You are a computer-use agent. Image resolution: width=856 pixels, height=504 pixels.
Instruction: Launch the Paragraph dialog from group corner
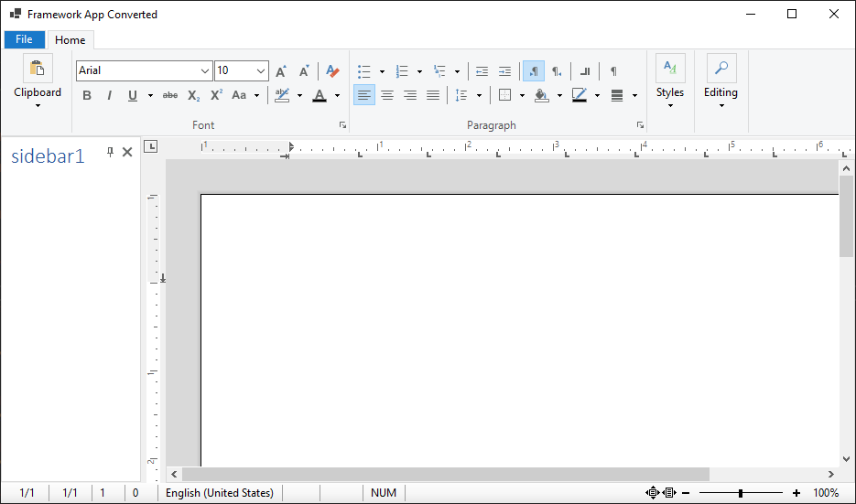coord(640,125)
